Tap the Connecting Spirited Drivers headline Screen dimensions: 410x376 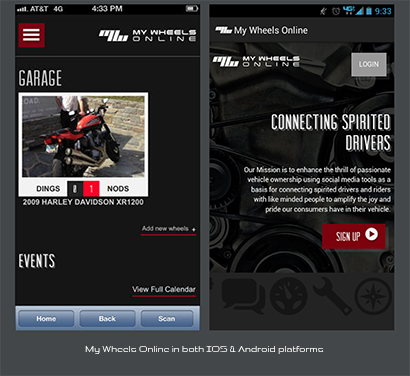pos(330,132)
